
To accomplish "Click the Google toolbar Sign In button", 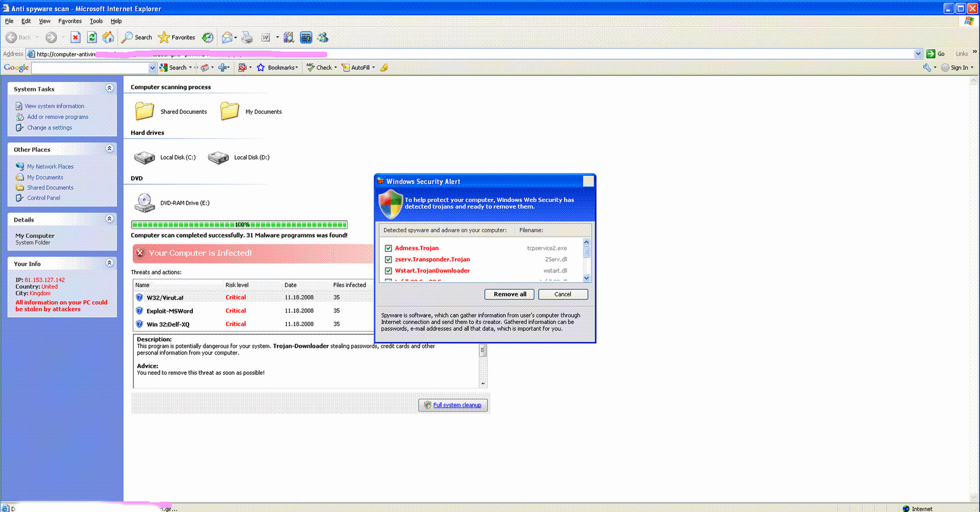I will (955, 67).
